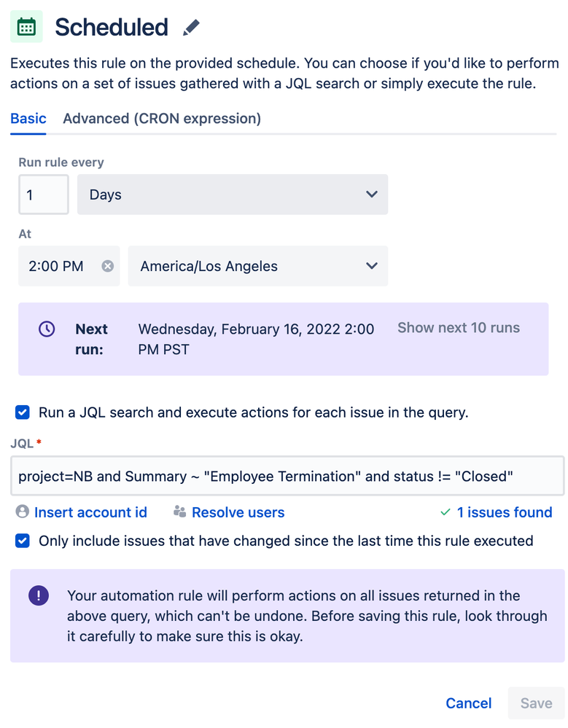568x728 pixels.
Task: Click the pencil edit icon beside Scheduled
Action: (x=191, y=28)
